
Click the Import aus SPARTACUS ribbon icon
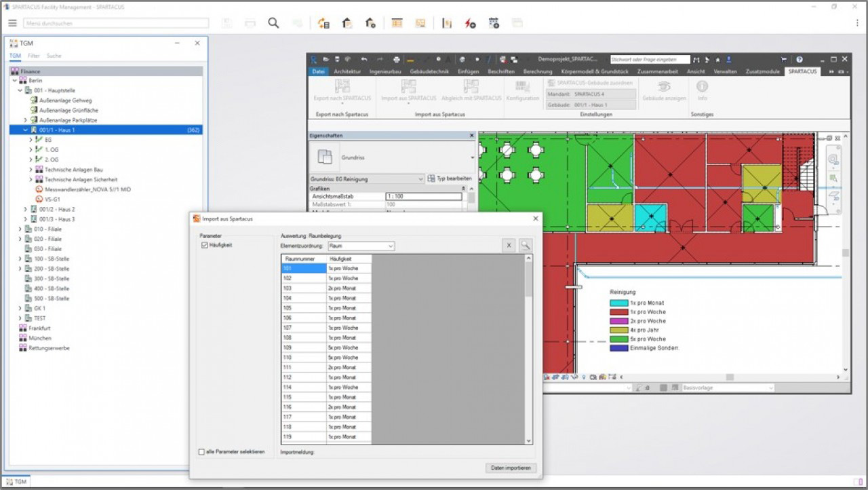(x=408, y=86)
